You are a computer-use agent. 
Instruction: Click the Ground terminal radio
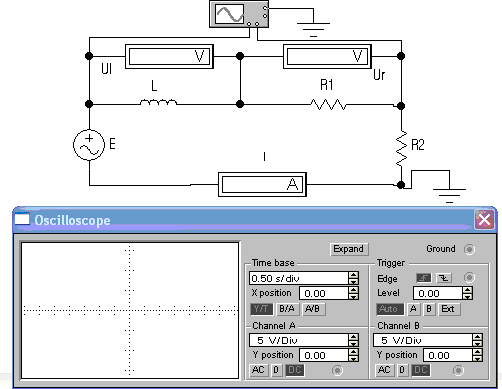(469, 249)
